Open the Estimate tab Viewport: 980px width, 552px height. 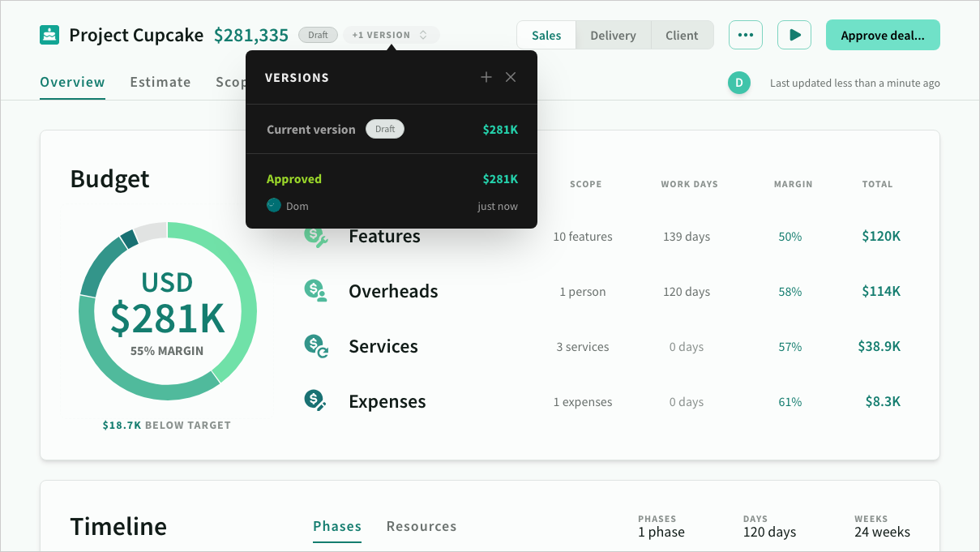pyautogui.click(x=160, y=82)
